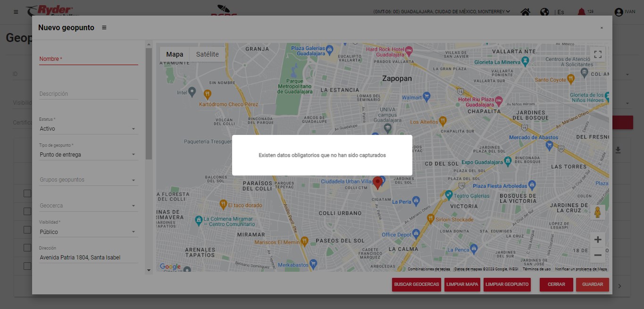This screenshot has width=644, height=309.
Task: Open the Grupos geopuntos dropdown
Action: (88, 180)
